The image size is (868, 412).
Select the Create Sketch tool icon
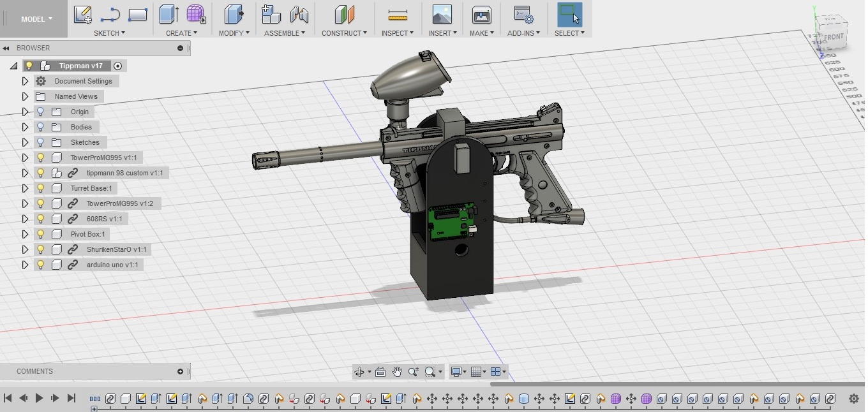(x=83, y=14)
